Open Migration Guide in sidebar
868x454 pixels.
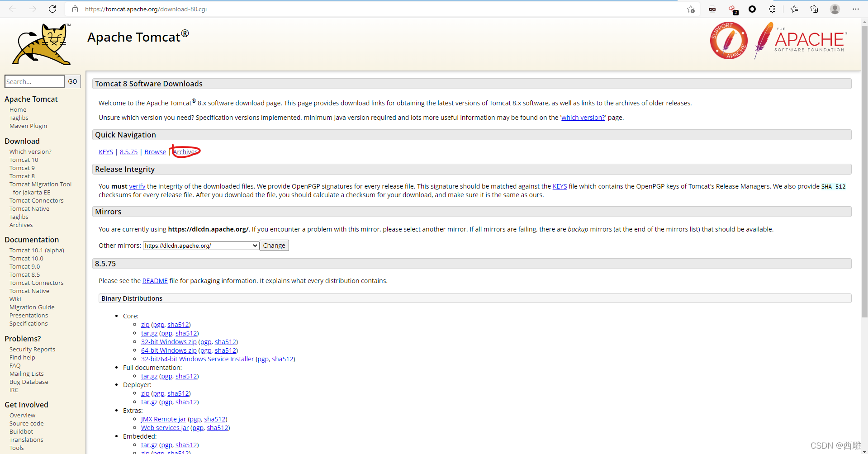32,307
